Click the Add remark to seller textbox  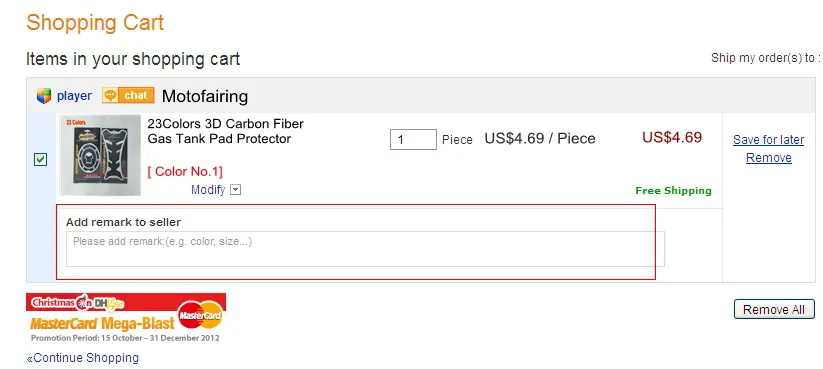(365, 249)
